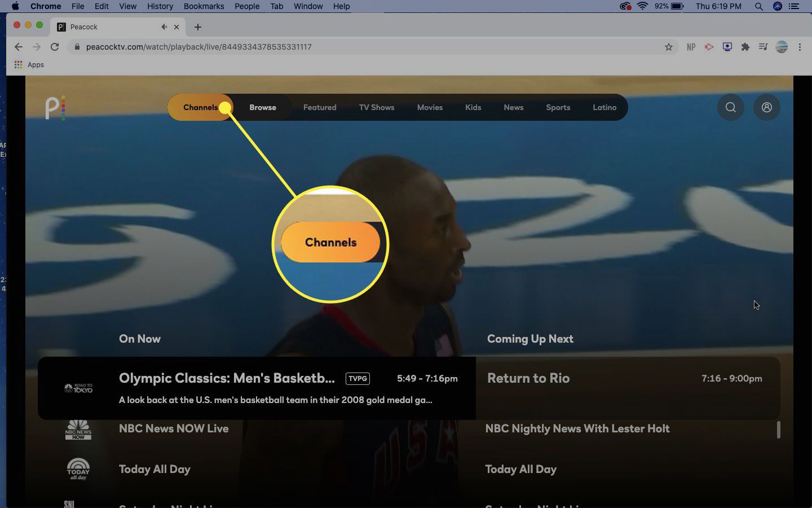812x508 pixels.
Task: Select the Channels tab
Action: click(200, 107)
